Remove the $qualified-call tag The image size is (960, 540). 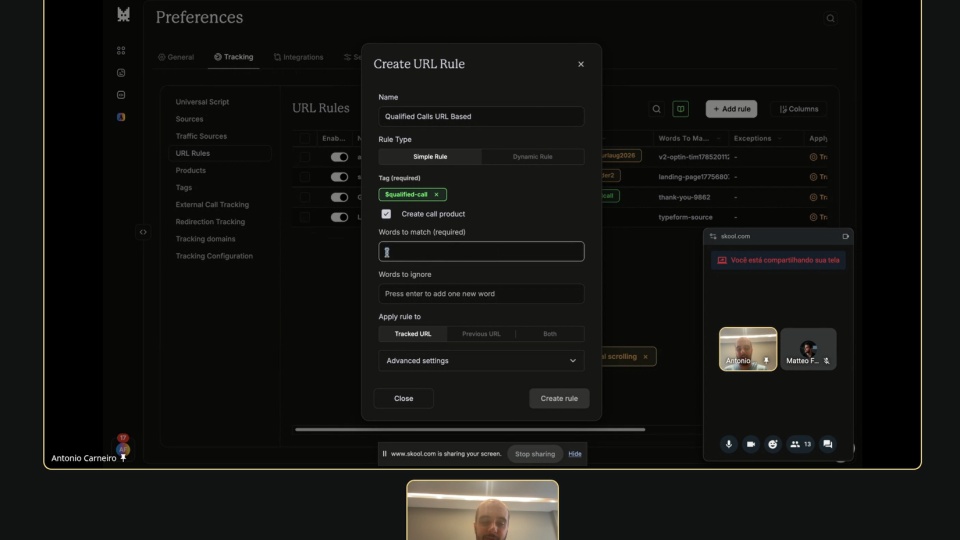pyautogui.click(x=437, y=195)
